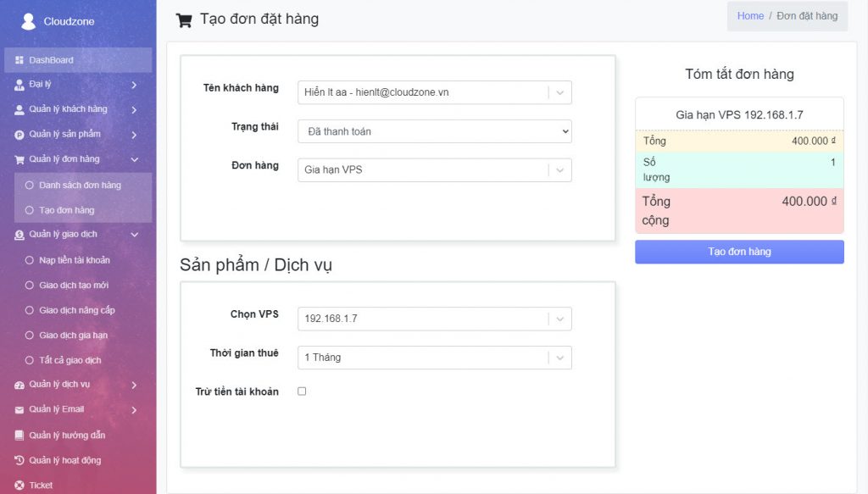868x494 pixels.
Task: Open the Chọn VPS dropdown
Action: pyautogui.click(x=434, y=319)
